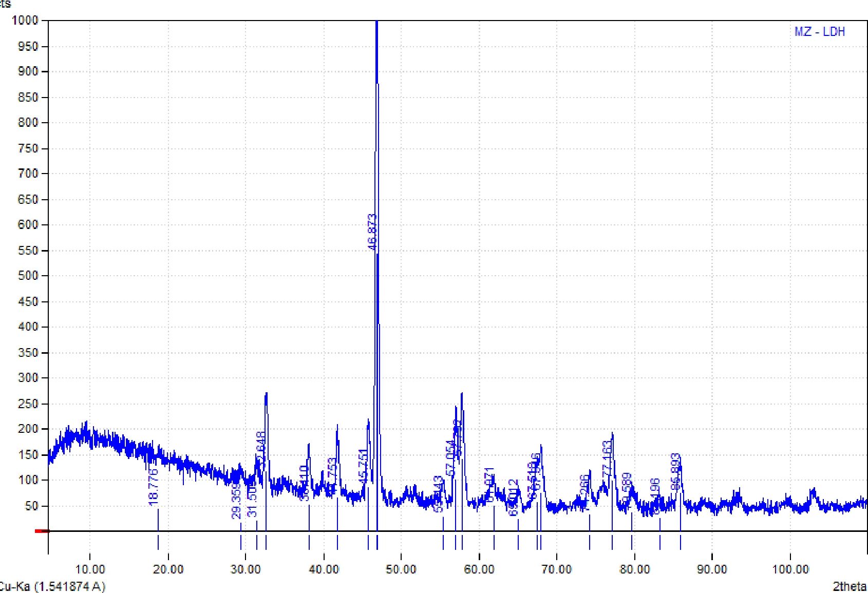Click the 2theta axis title
This screenshot has height=593, width=868.
[x=850, y=586]
